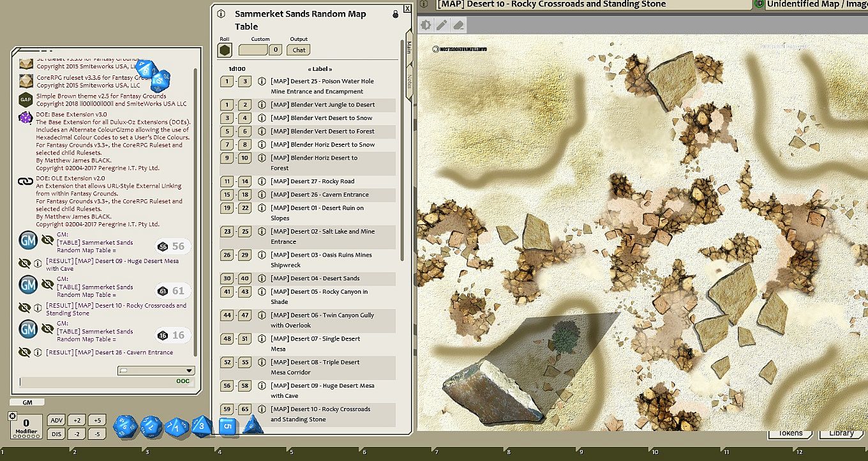Click the d20 die on the desktop

[126, 426]
